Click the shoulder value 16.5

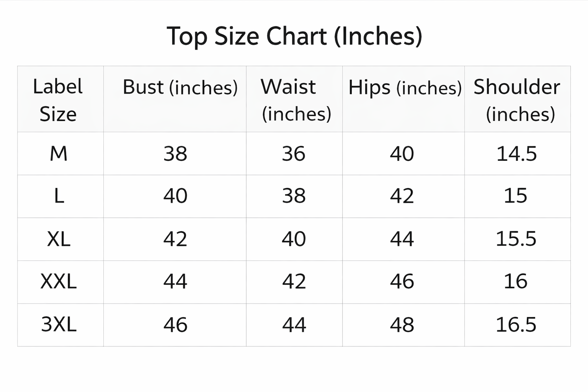pyautogui.click(x=516, y=325)
